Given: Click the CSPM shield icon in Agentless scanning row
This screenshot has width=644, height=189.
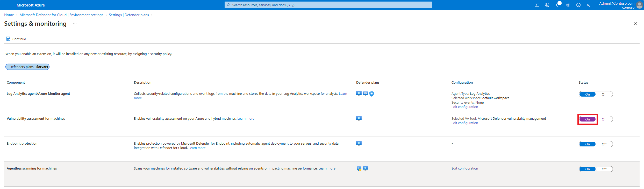Looking at the screenshot, I should tap(359, 168).
